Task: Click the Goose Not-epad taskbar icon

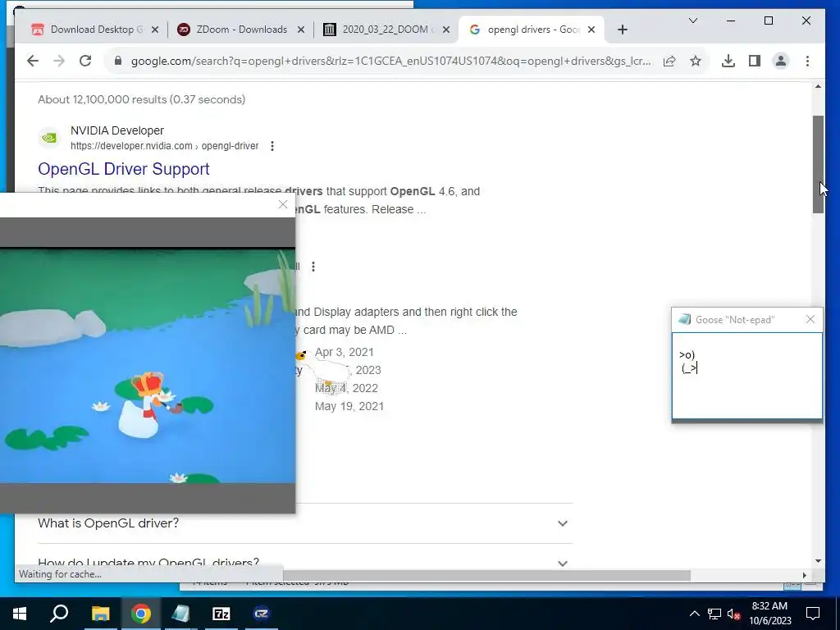Action: [181, 614]
